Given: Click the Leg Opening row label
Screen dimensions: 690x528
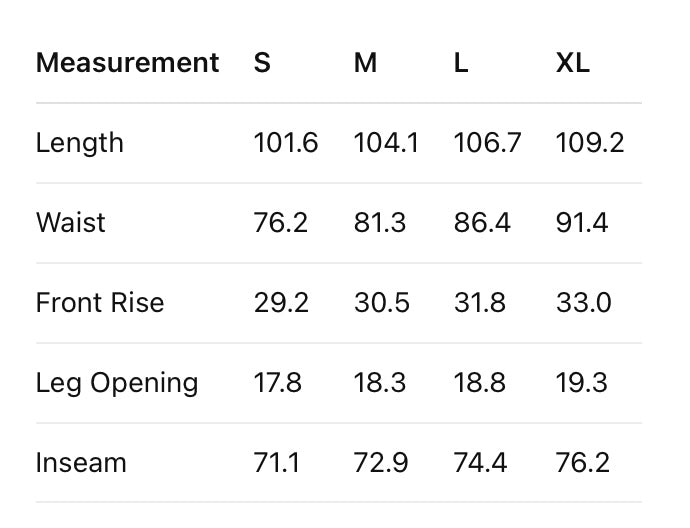Looking at the screenshot, I should pyautogui.click(x=117, y=383).
